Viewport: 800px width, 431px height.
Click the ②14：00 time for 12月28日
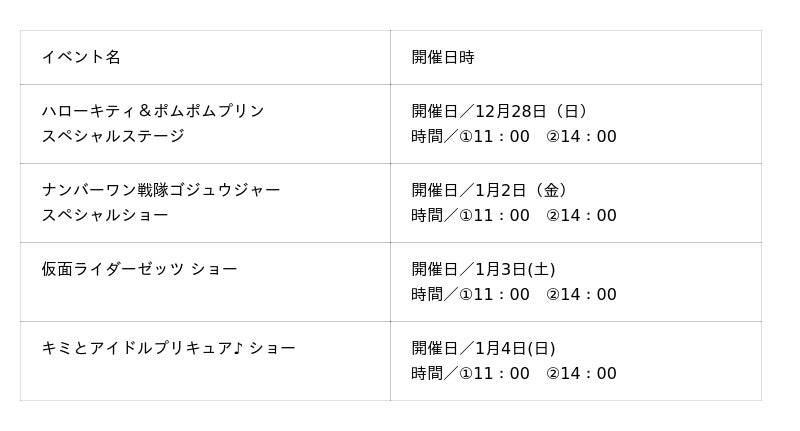pos(581,136)
